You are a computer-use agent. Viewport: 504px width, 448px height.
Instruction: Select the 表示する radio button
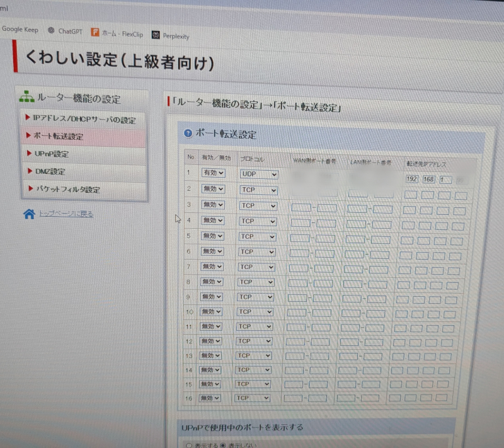click(188, 445)
